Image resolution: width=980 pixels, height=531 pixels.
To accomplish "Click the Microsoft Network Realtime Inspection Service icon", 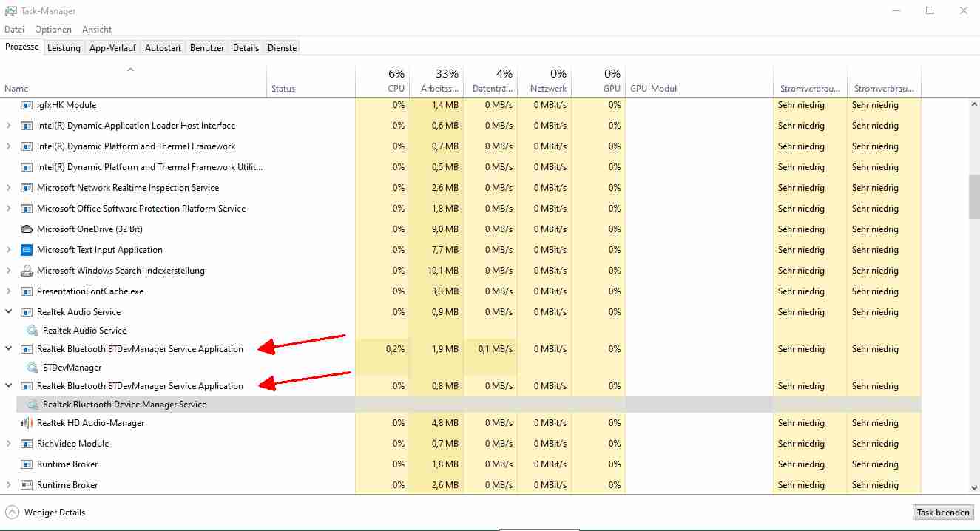I will (x=27, y=188).
